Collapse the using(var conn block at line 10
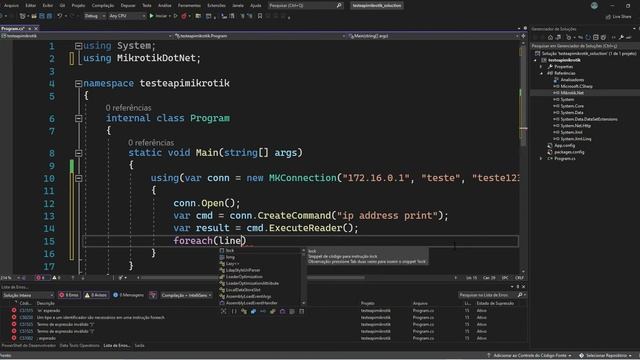The height and width of the screenshot is (360, 640). point(78,178)
